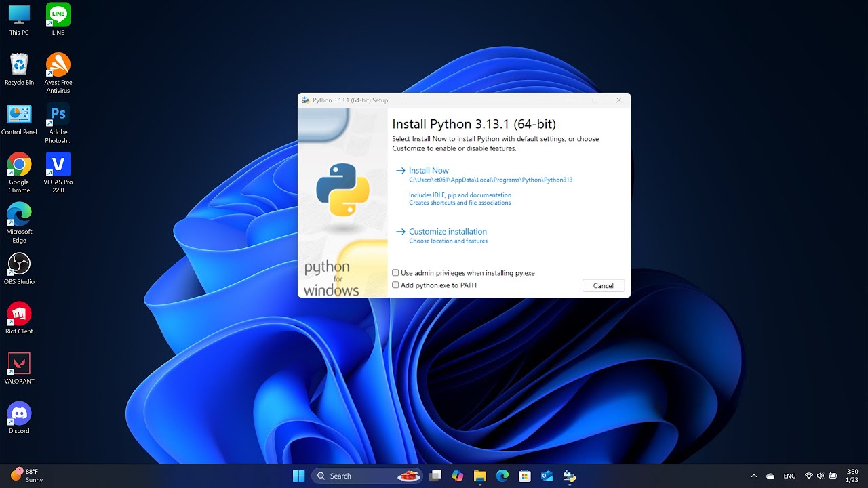
Task: Open the ENG language switcher
Action: tap(789, 476)
